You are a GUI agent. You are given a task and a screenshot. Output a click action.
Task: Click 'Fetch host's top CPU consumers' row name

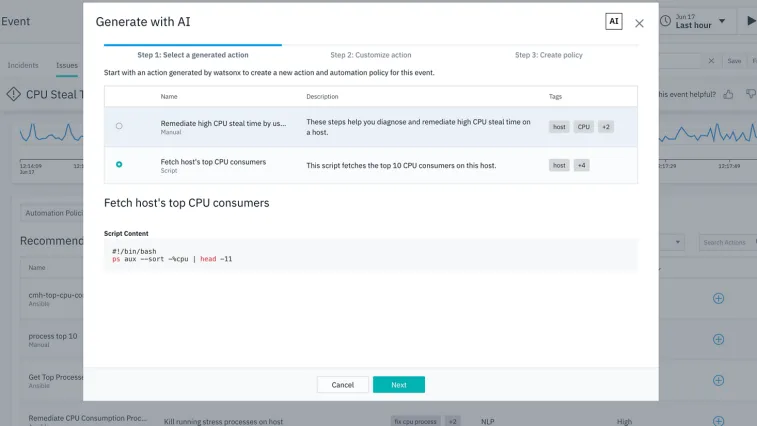pyautogui.click(x=213, y=162)
